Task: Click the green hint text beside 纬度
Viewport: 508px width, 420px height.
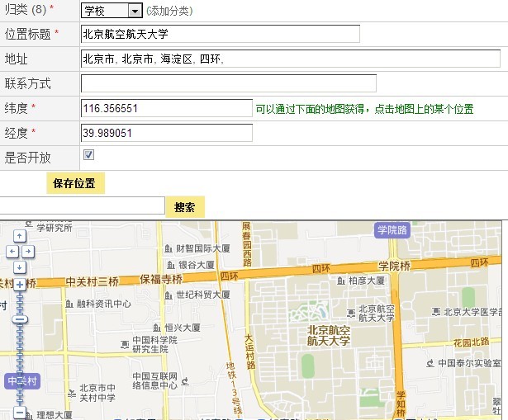Action: [365, 109]
